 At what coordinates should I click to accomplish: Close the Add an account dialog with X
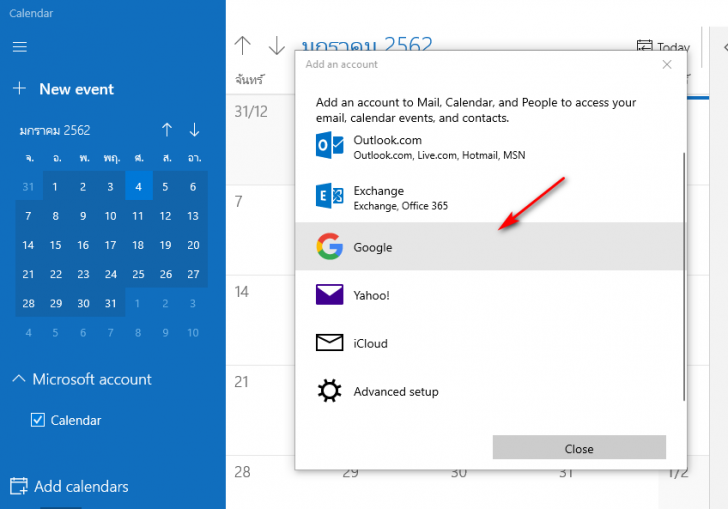667,65
